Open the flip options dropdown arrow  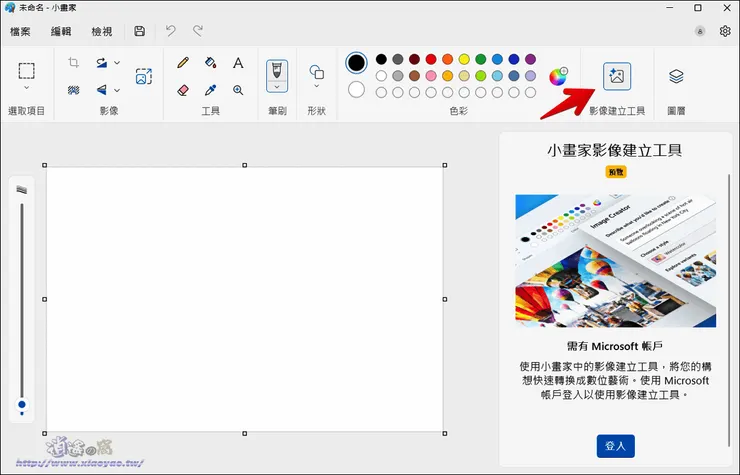[x=117, y=90]
